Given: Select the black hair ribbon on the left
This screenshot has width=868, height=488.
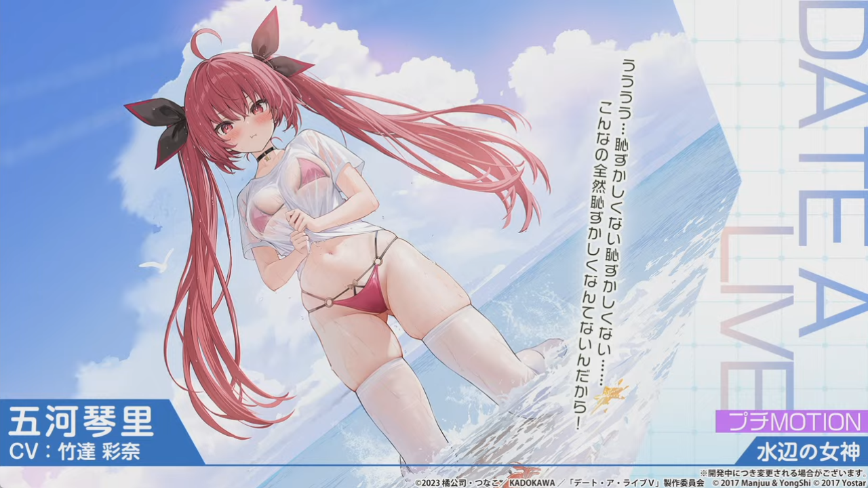Looking at the screenshot, I should coord(161,127).
